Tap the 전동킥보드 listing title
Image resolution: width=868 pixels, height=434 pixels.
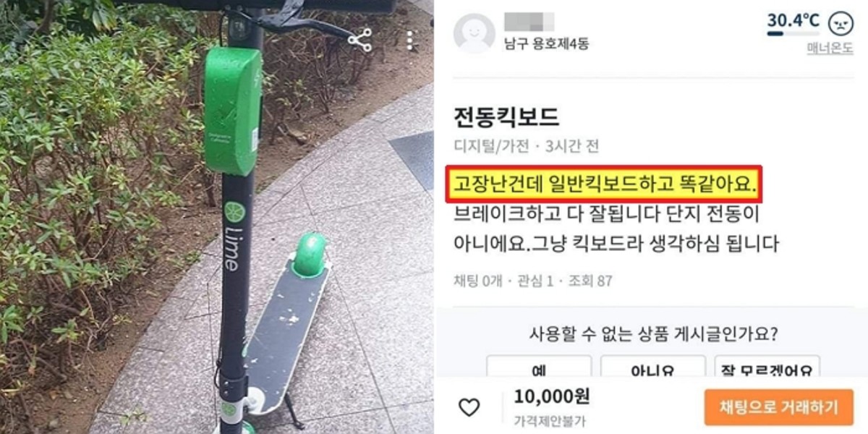pyautogui.click(x=506, y=117)
